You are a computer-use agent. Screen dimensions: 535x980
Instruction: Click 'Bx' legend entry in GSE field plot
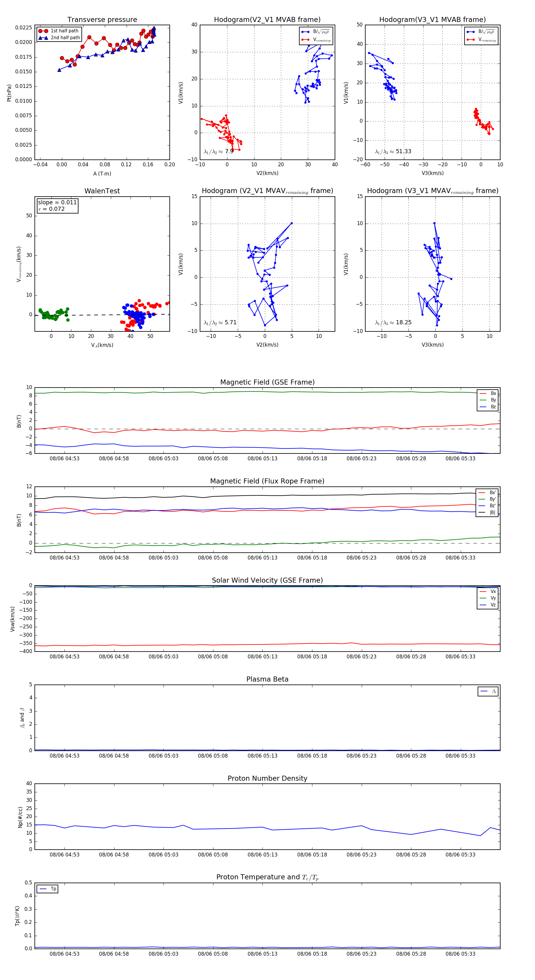488,393
